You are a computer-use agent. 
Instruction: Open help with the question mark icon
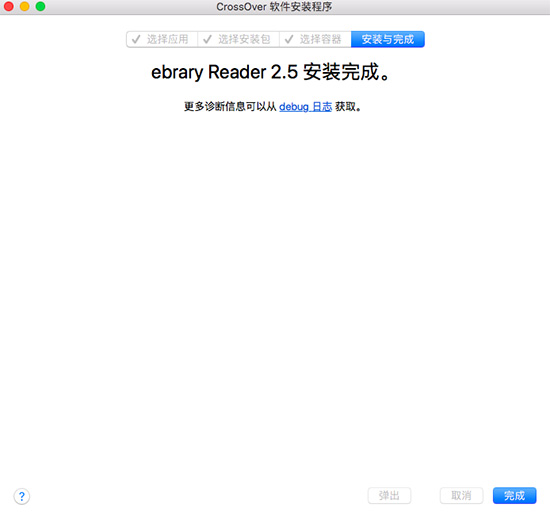pyautogui.click(x=22, y=496)
